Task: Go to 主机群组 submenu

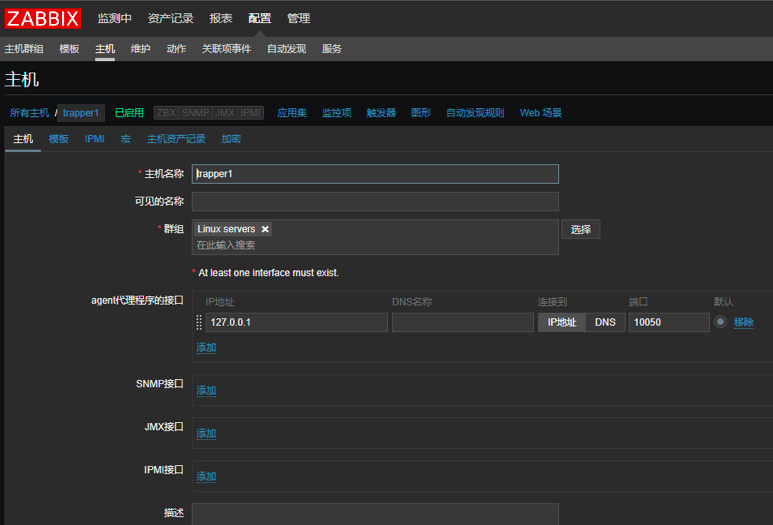Action: pyautogui.click(x=24, y=49)
